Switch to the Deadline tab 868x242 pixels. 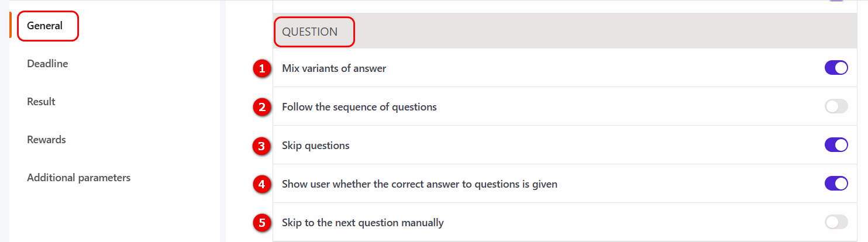pos(47,64)
